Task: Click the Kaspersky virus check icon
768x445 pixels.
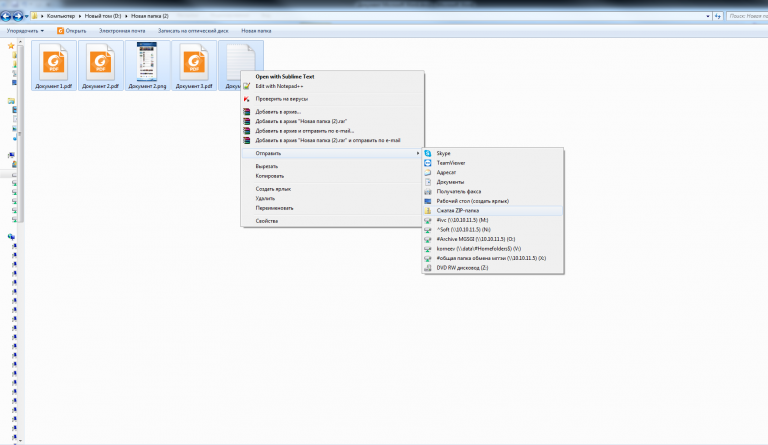Action: tap(247, 99)
